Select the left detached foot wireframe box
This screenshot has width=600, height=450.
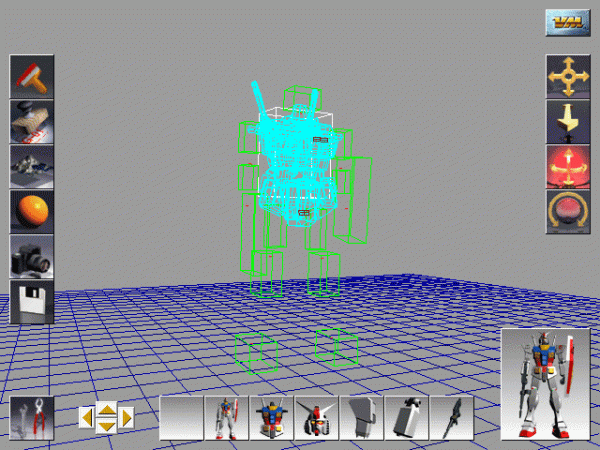pos(256,352)
